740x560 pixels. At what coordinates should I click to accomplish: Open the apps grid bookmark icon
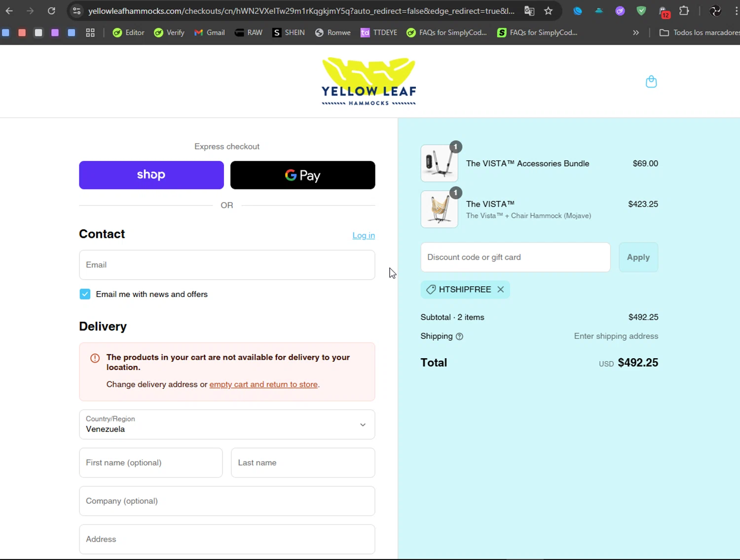[90, 33]
